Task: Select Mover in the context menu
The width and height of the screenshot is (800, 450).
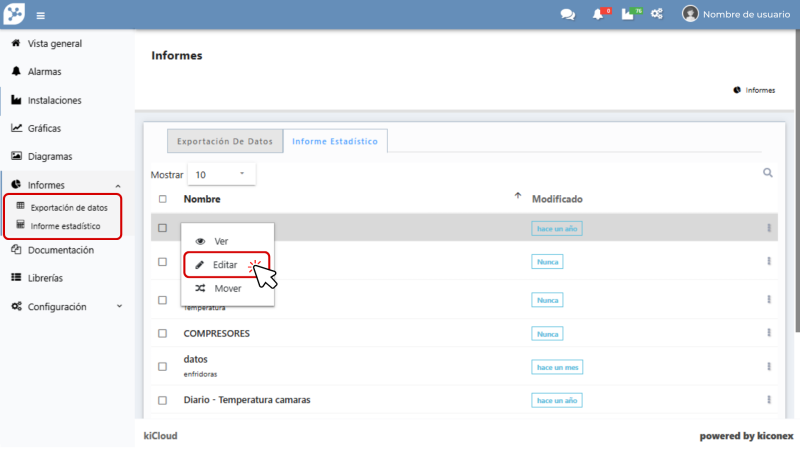Action: [227, 288]
